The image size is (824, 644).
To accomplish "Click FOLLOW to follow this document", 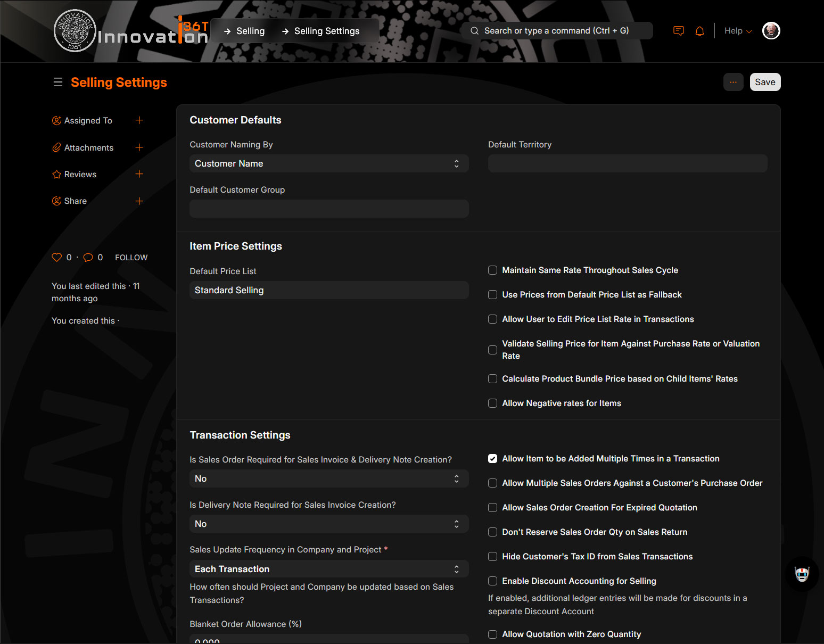I will [x=131, y=258].
